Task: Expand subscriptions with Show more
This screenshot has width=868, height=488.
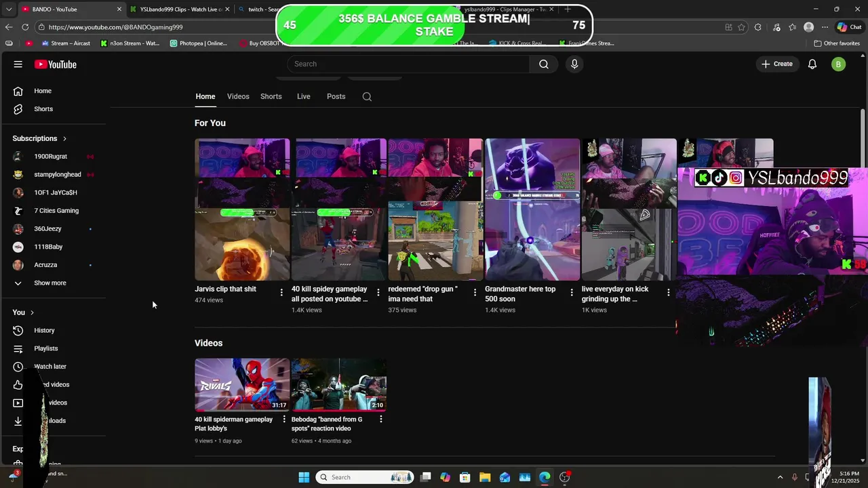Action: [54, 283]
